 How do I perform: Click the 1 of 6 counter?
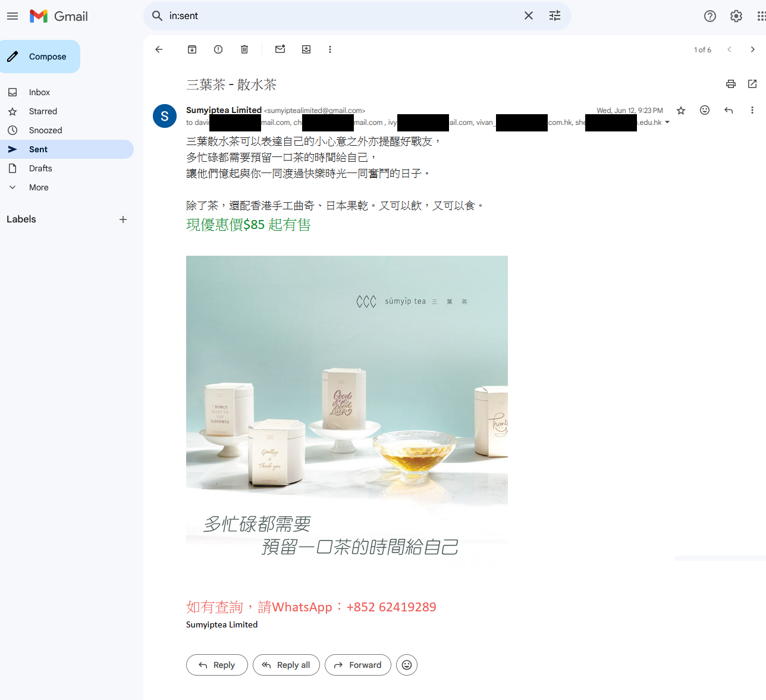702,50
